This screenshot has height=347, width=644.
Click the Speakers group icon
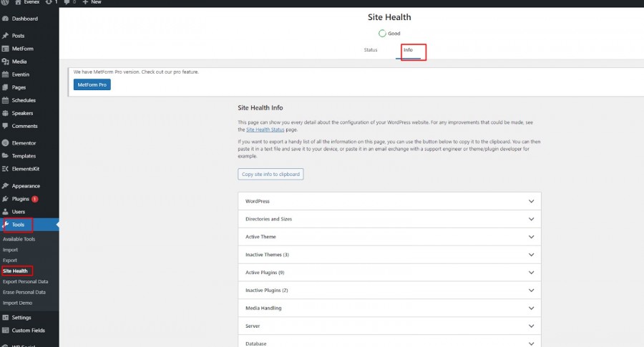5,113
